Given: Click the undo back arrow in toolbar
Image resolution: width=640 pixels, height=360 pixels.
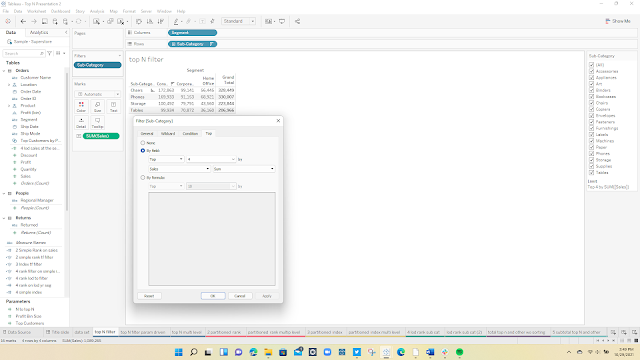Looking at the screenshot, I should click(x=23, y=21).
